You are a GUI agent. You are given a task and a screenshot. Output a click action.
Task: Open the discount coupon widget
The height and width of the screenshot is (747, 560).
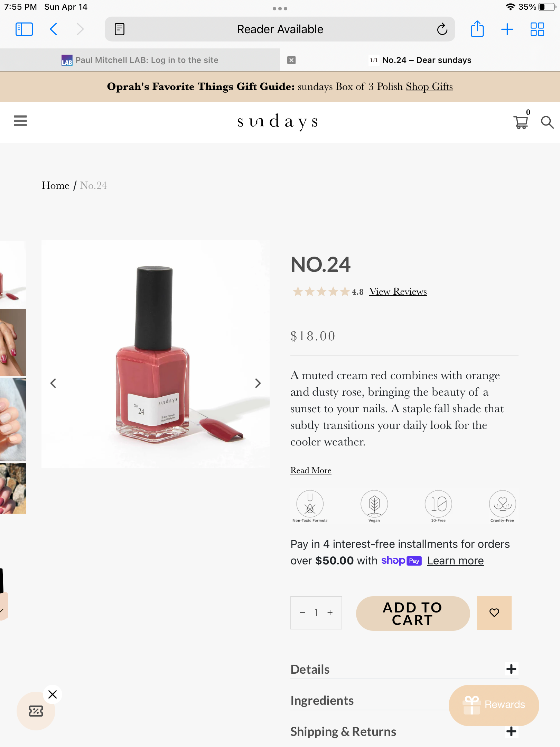(36, 711)
